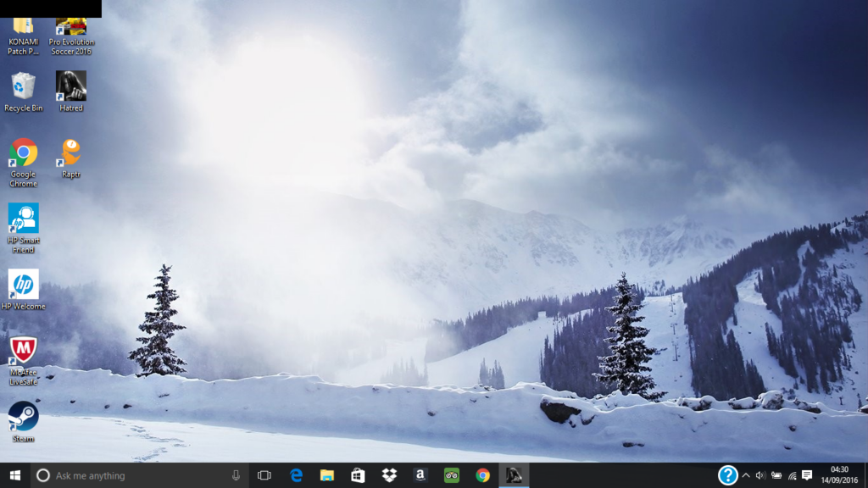Viewport: 868px width, 488px height.
Task: Select the Hatred game shortcut
Action: [71, 86]
